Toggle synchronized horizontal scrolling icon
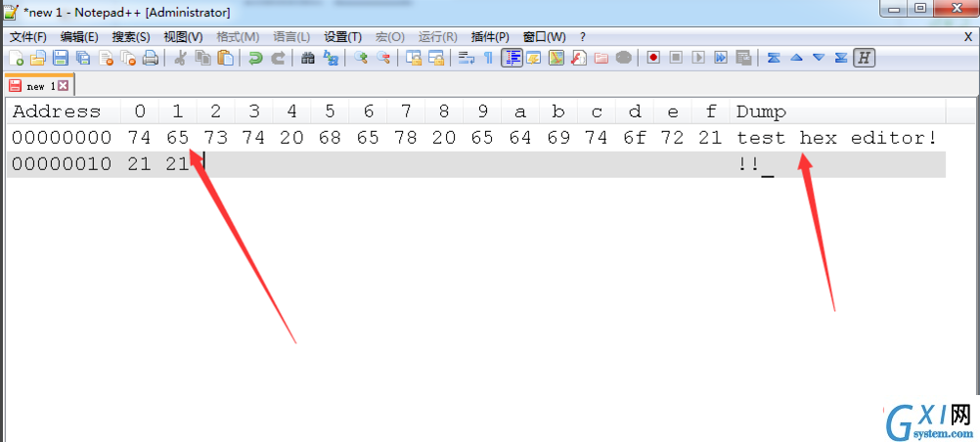The image size is (980, 442). (x=435, y=58)
